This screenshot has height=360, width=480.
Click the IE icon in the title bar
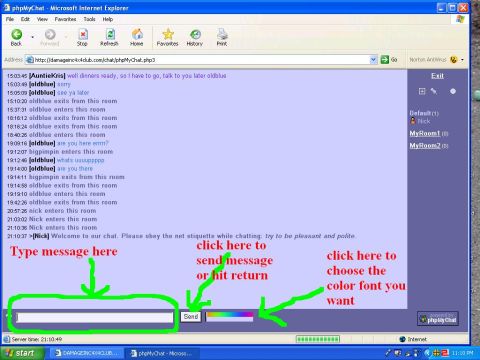pyautogui.click(x=7, y=7)
